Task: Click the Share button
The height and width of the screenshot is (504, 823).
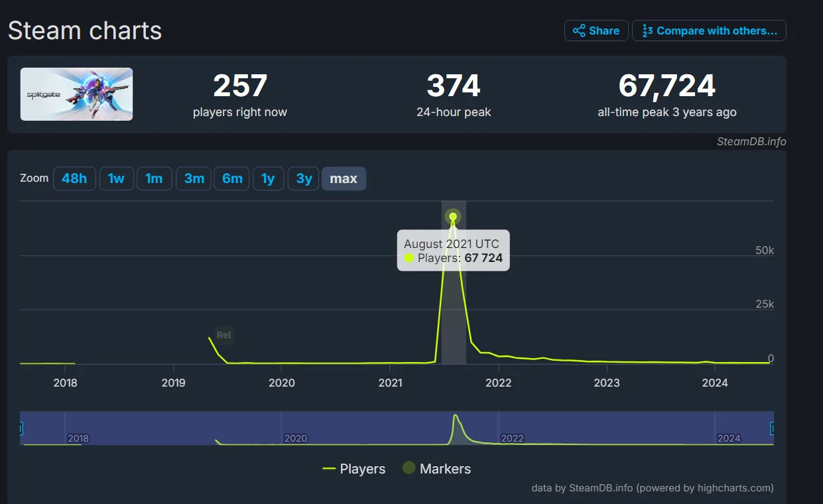Action: (596, 31)
